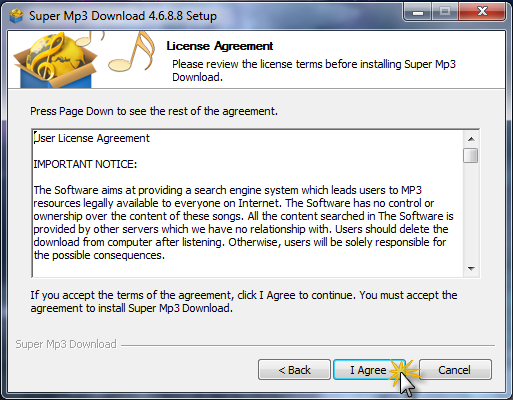Click the globe-in-box Super Mp3 logo

click(55, 60)
